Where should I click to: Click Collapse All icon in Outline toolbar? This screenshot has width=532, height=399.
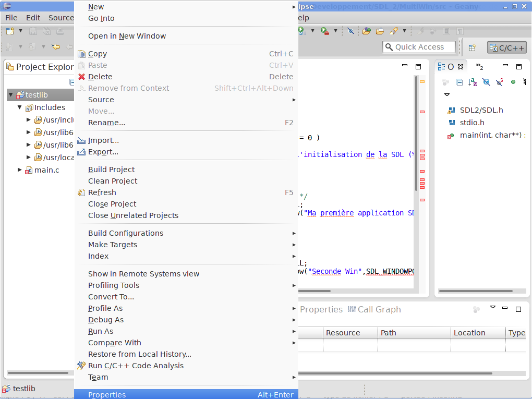click(459, 82)
